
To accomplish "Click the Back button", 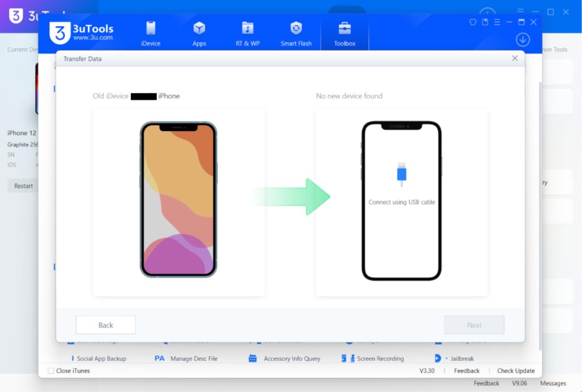I will coord(106,325).
